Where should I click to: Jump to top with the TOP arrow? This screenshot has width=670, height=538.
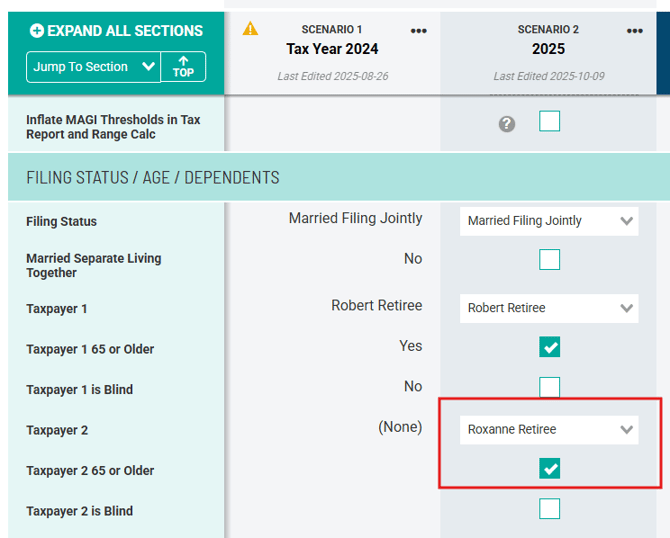tap(183, 67)
